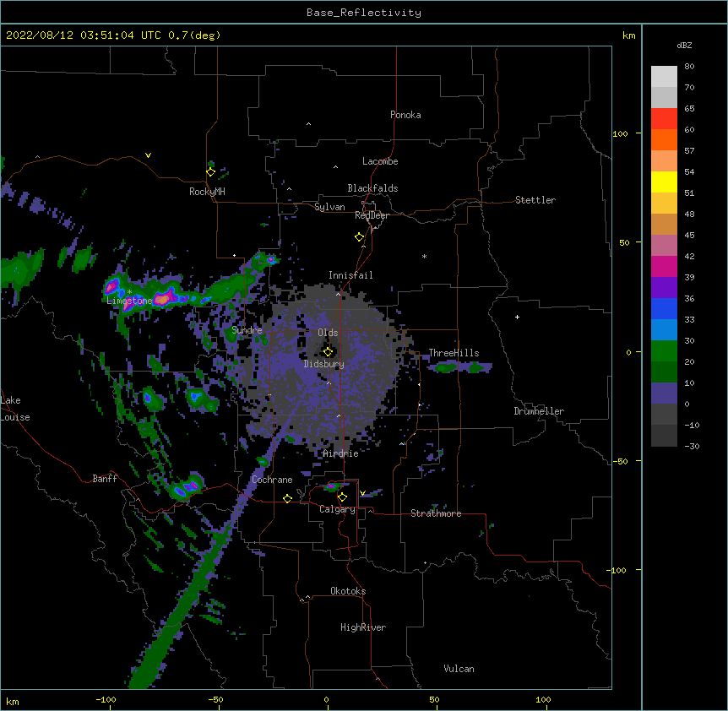This screenshot has width=728, height=711.
Task: Click the white asterisk marker east of Innisfail
Action: point(424,256)
